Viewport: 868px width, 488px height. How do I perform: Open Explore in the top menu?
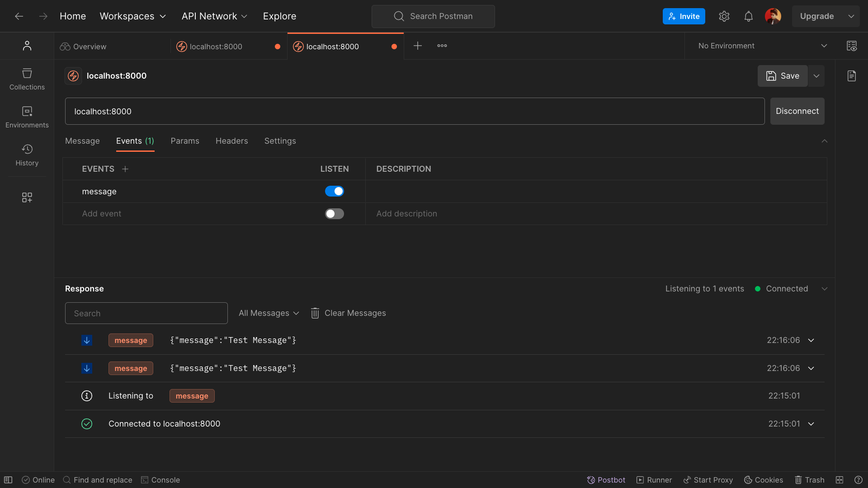280,16
